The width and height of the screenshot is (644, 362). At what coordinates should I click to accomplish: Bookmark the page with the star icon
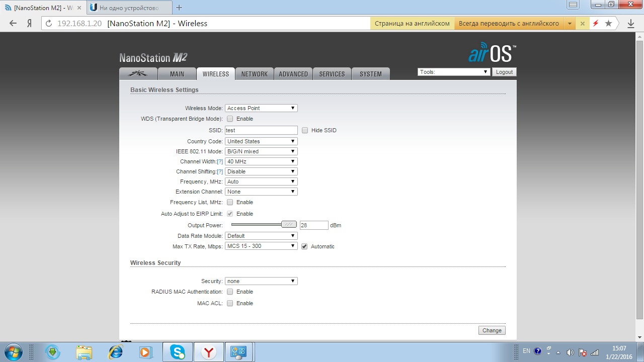(608, 24)
